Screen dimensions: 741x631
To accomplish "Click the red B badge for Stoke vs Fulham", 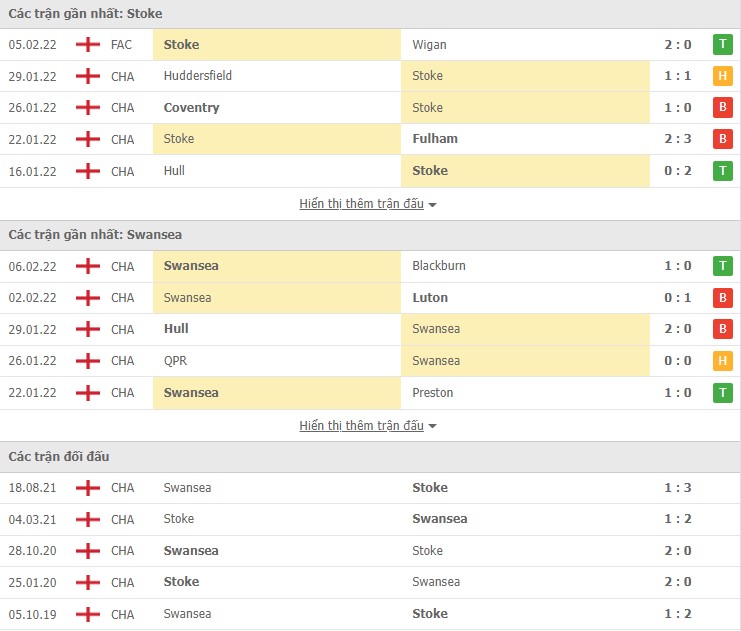I will coord(722,139).
